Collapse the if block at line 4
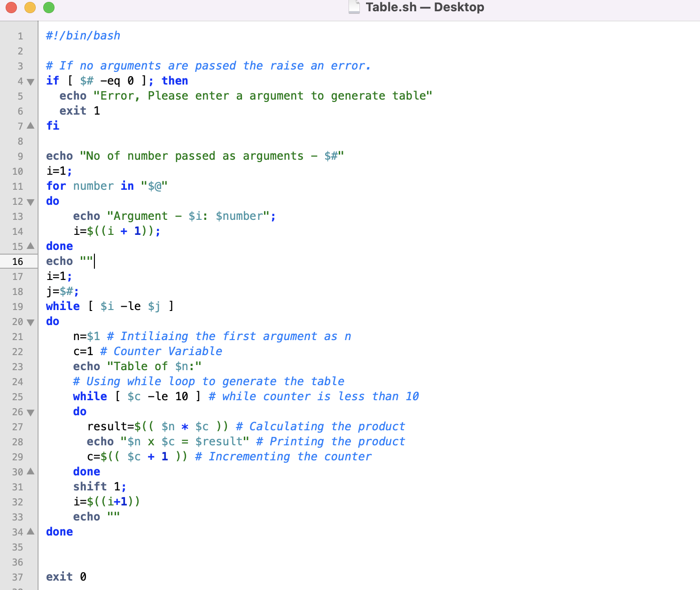The height and width of the screenshot is (590, 700). point(30,81)
